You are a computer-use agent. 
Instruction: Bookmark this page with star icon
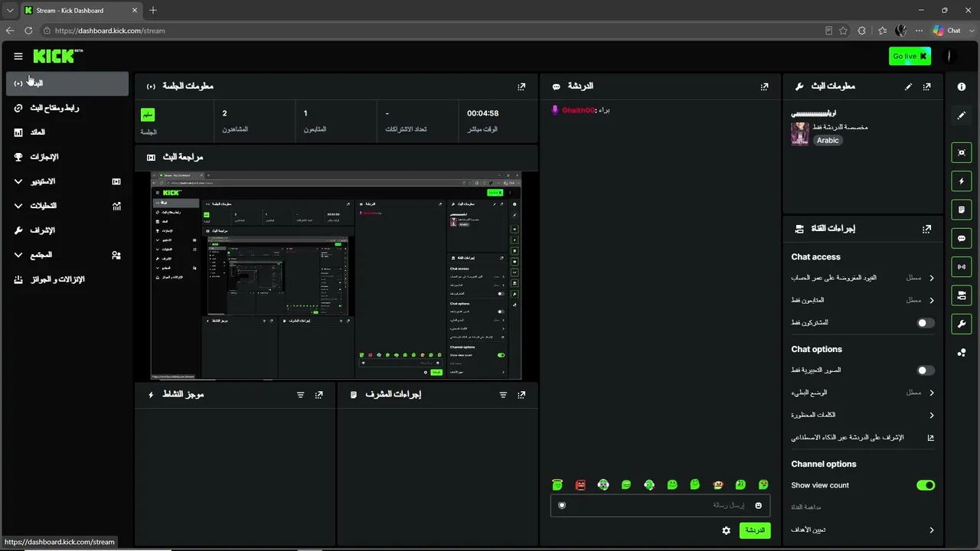tap(843, 31)
